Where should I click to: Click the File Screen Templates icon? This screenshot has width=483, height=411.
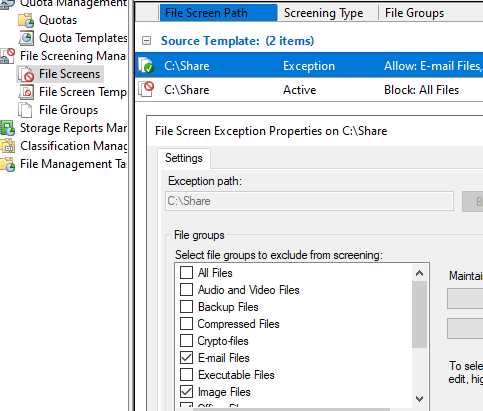26,92
